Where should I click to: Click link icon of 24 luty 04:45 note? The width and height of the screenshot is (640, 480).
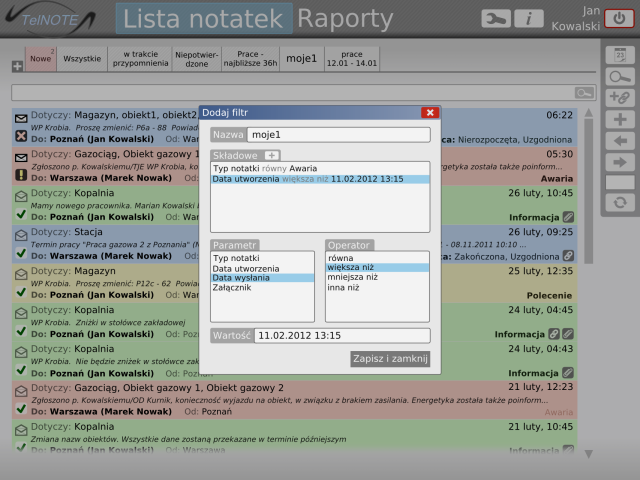click(x=554, y=334)
